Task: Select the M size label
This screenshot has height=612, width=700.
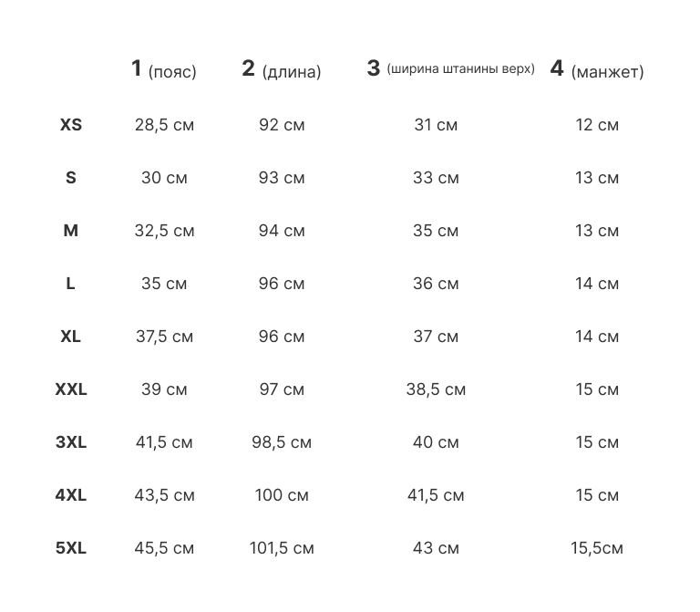Action: point(71,231)
